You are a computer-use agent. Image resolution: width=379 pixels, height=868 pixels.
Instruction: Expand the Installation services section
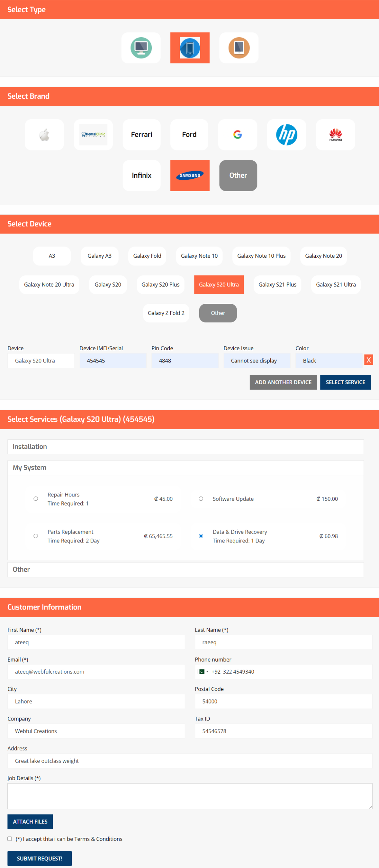186,447
